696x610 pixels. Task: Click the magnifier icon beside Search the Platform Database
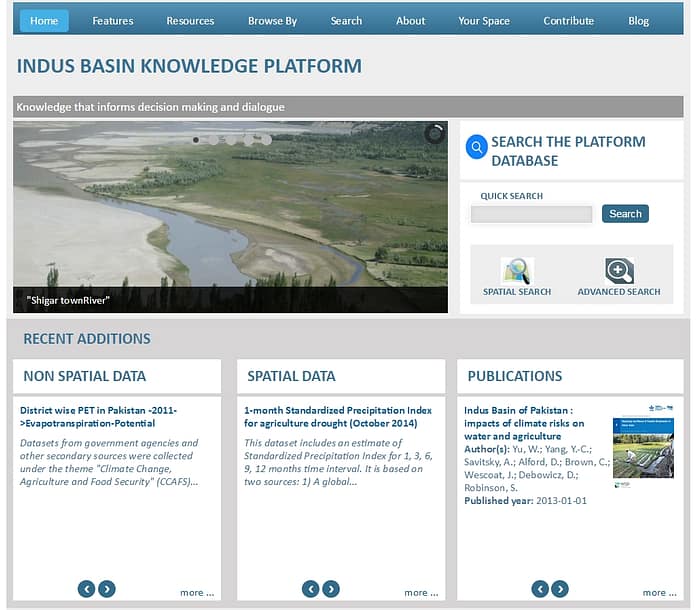coord(477,148)
